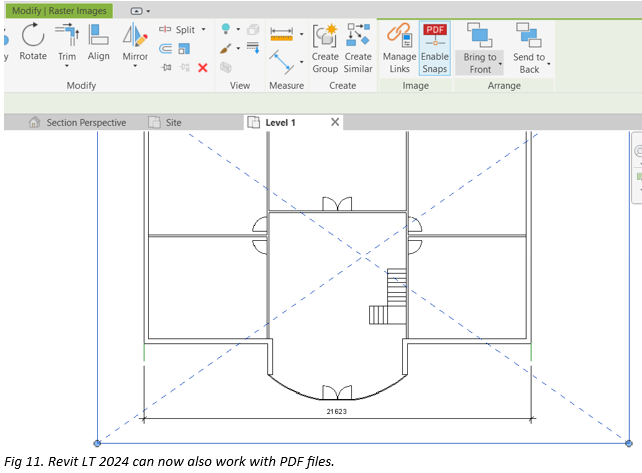Click the Split Element tool

click(x=178, y=29)
